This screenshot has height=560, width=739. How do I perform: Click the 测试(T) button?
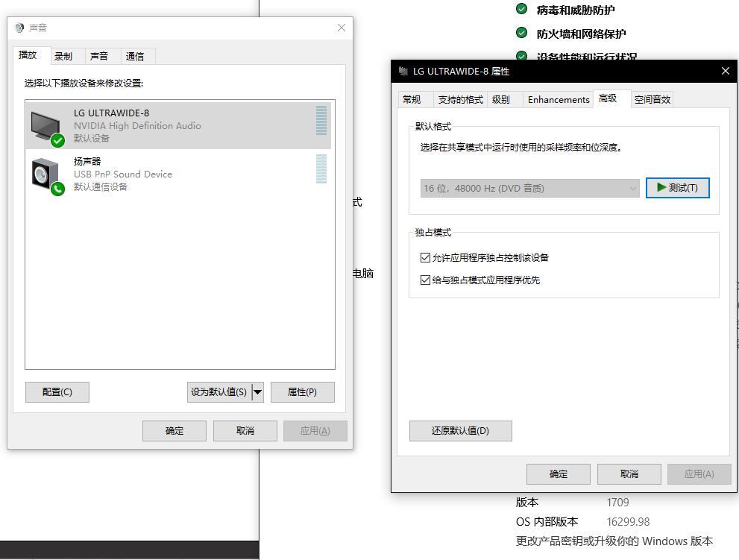(x=677, y=188)
